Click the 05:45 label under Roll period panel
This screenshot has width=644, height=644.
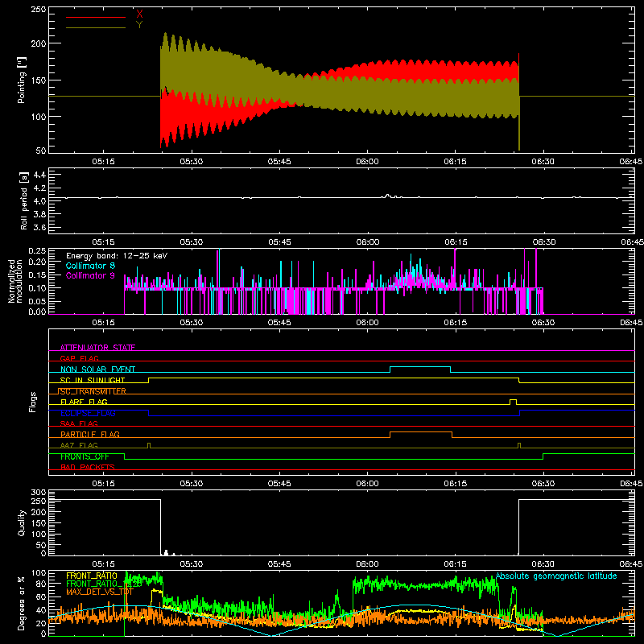coord(279,242)
